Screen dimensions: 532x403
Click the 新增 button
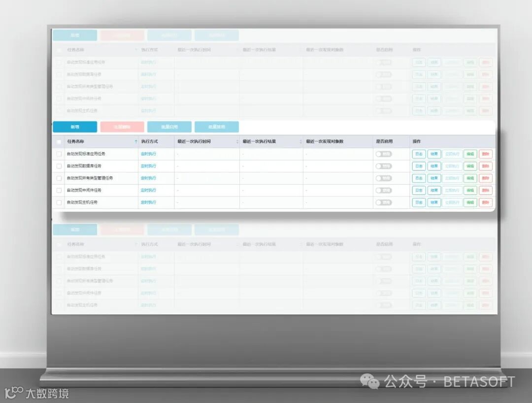coord(75,127)
